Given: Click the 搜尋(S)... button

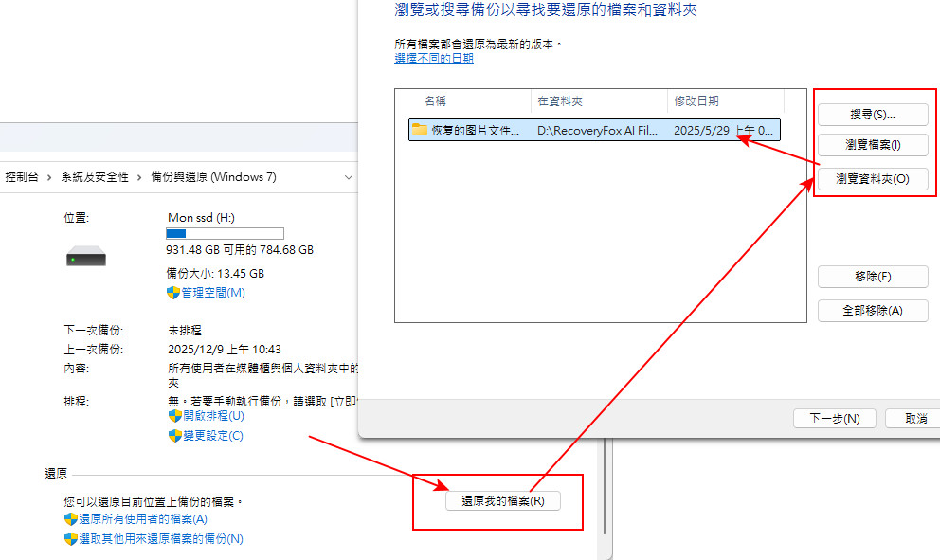Looking at the screenshot, I should point(873,115).
